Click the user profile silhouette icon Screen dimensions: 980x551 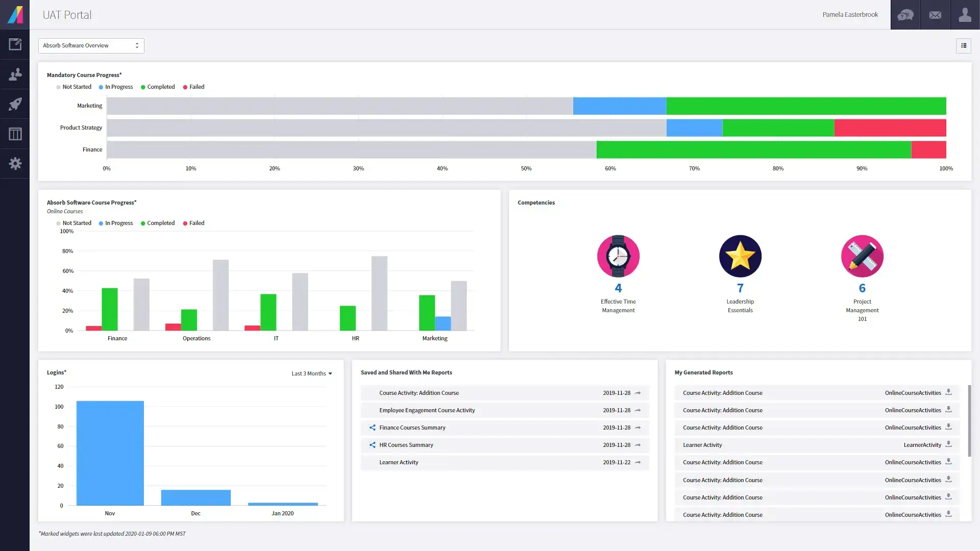click(x=965, y=15)
